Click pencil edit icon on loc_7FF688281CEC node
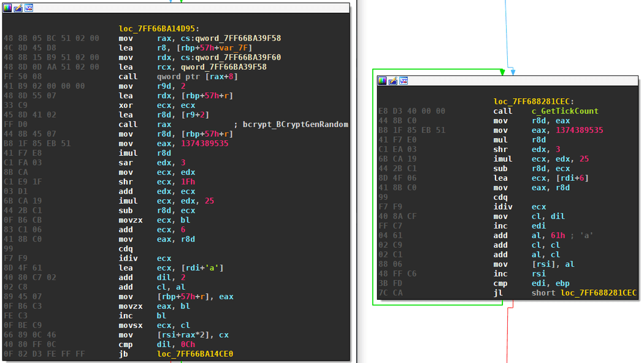Image resolution: width=644 pixels, height=363 pixels. 393,81
